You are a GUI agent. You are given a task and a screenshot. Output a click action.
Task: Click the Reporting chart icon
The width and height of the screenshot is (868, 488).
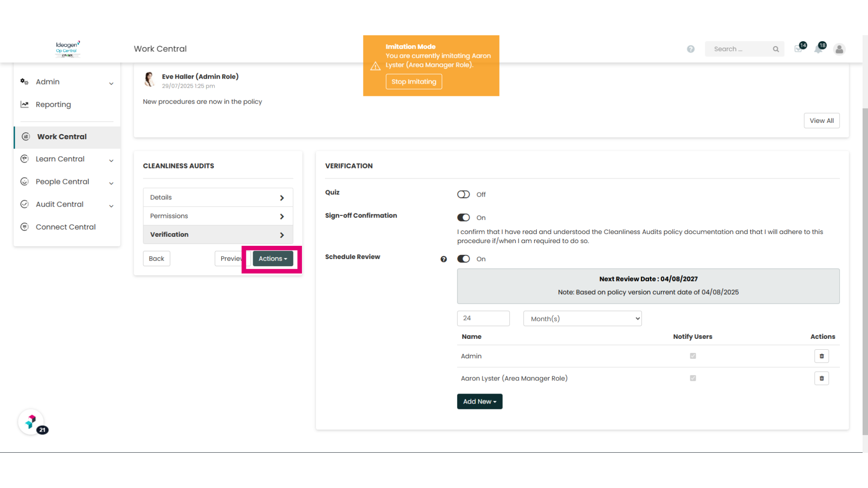pyautogui.click(x=24, y=104)
